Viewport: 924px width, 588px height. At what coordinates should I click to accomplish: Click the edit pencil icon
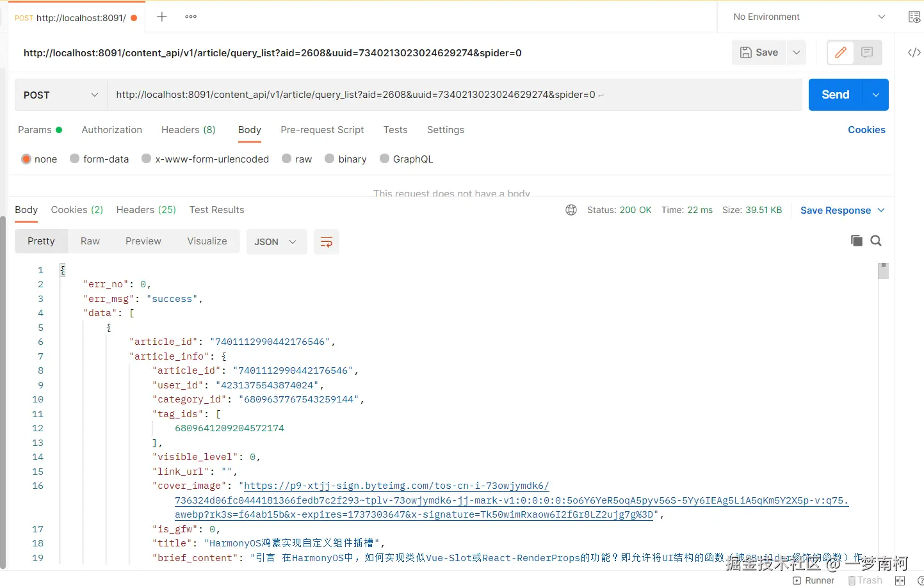841,52
